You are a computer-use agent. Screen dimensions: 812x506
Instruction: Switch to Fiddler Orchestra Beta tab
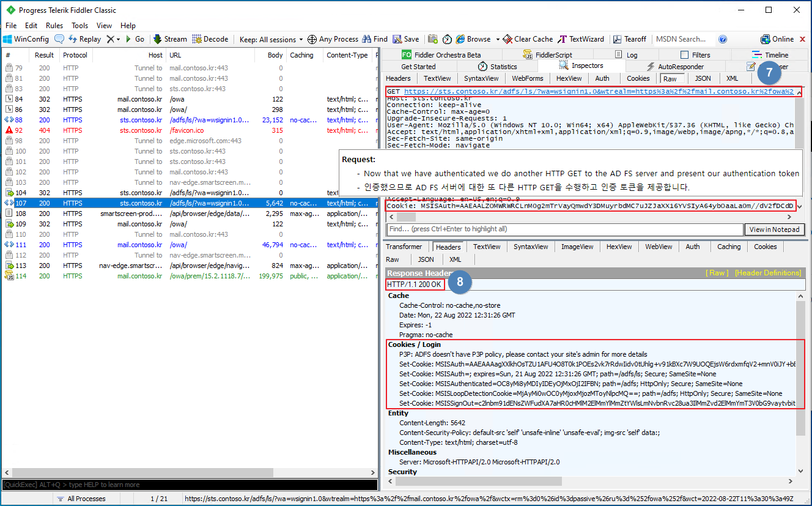pyautogui.click(x=441, y=55)
